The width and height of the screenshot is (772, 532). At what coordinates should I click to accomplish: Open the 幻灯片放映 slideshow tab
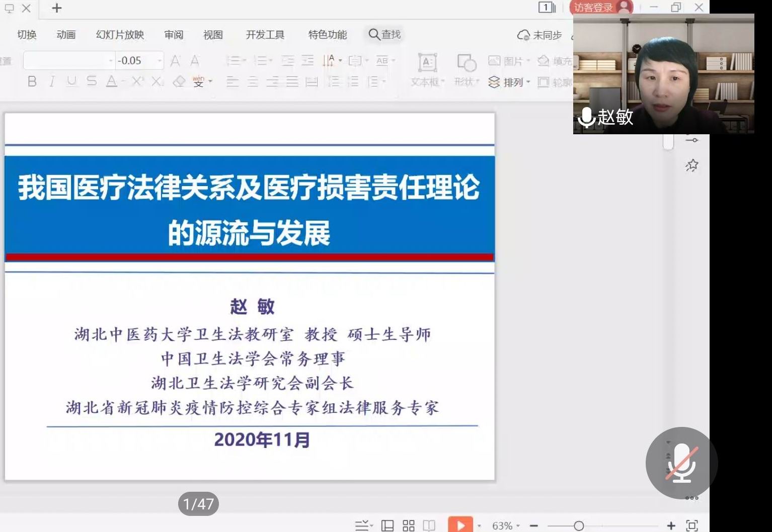point(120,35)
